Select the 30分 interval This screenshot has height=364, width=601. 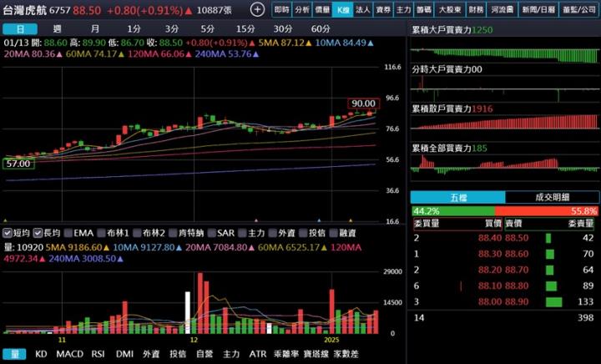(x=283, y=29)
